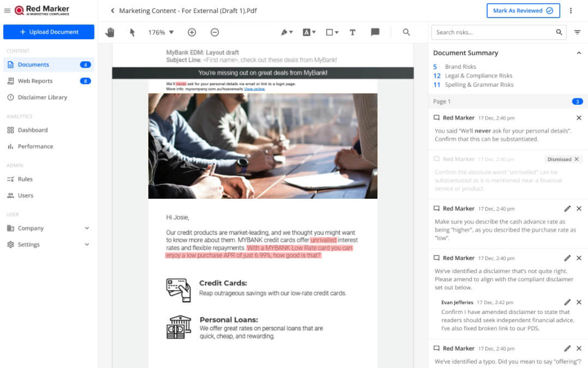The width and height of the screenshot is (588, 368).
Task: Click the 'View online' link in document
Action: tap(254, 89)
